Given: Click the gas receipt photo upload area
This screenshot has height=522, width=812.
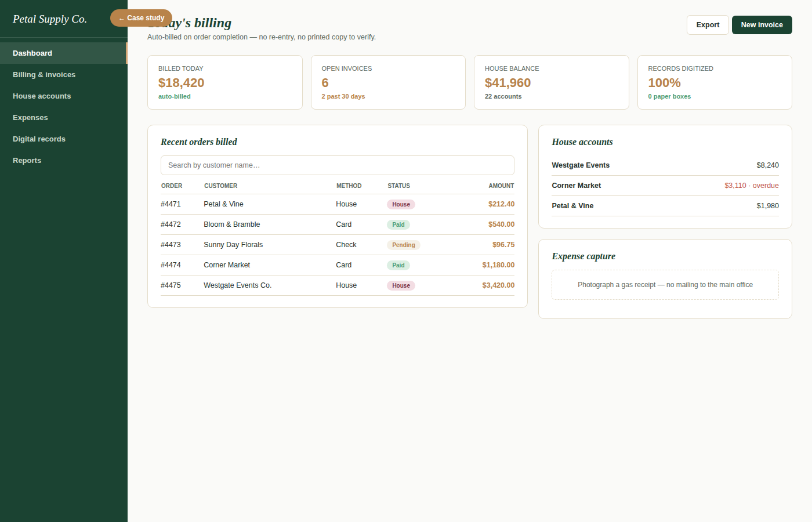Looking at the screenshot, I should click(x=665, y=285).
